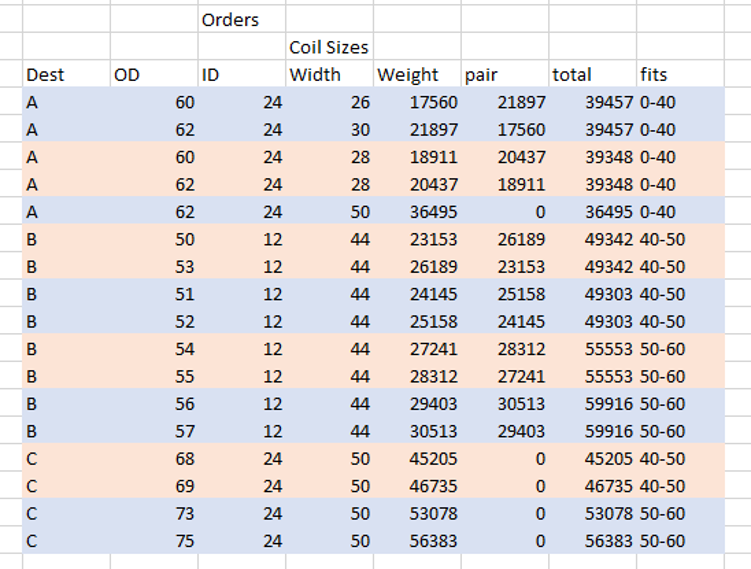
Task: Select weight cell 18911
Action: [x=417, y=157]
